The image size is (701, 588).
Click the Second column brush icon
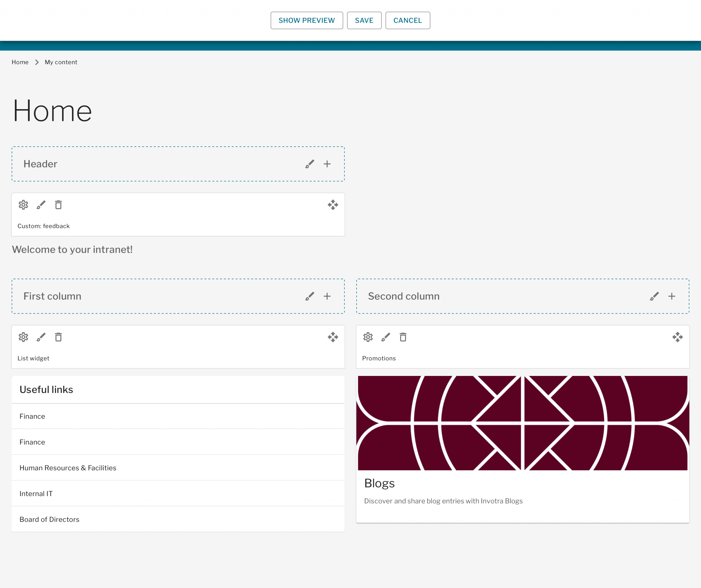point(654,296)
